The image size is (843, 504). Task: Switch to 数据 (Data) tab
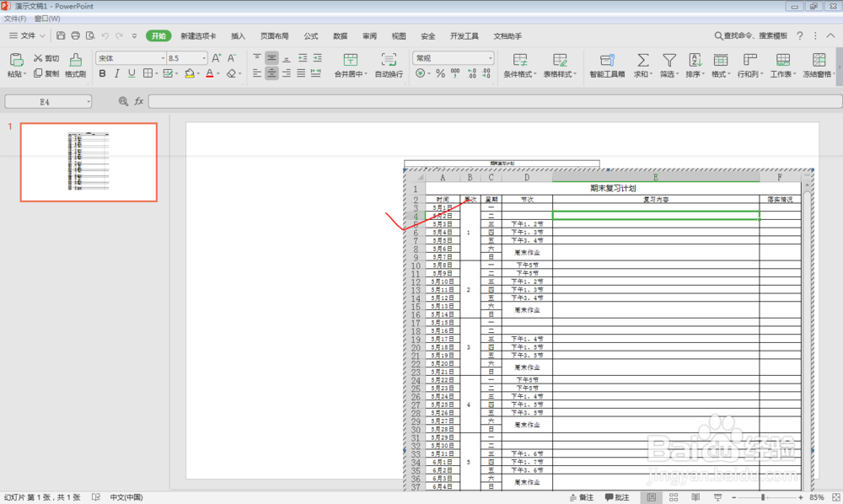[340, 36]
